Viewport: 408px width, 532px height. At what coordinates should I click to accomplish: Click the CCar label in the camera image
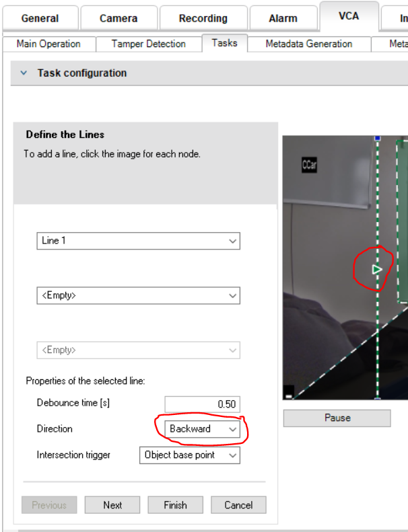click(309, 164)
